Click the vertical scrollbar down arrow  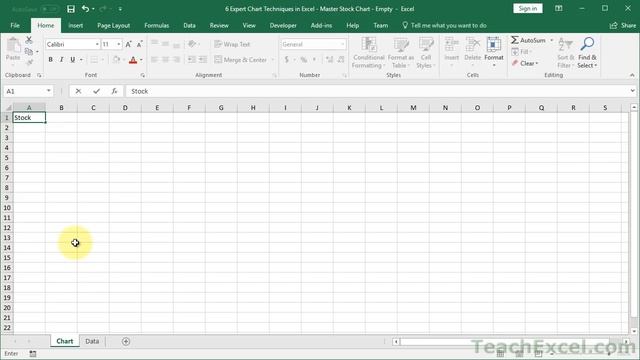tap(633, 331)
